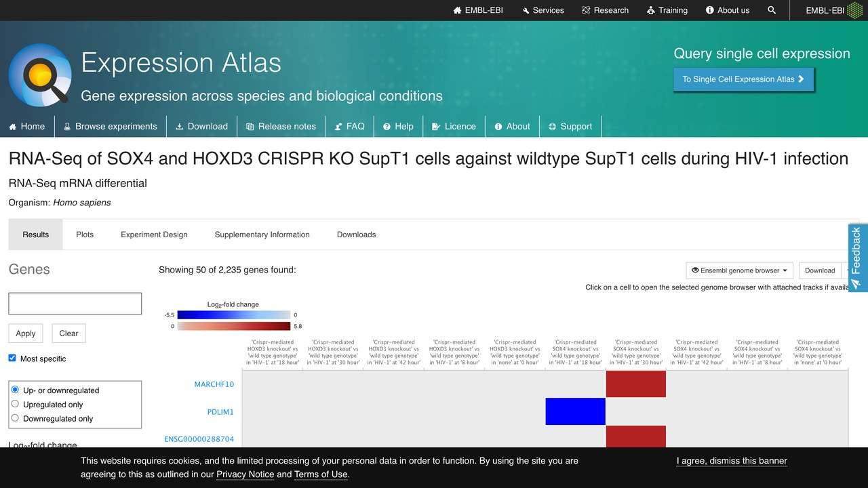
Task: Open the Downloads tab
Action: click(x=357, y=235)
